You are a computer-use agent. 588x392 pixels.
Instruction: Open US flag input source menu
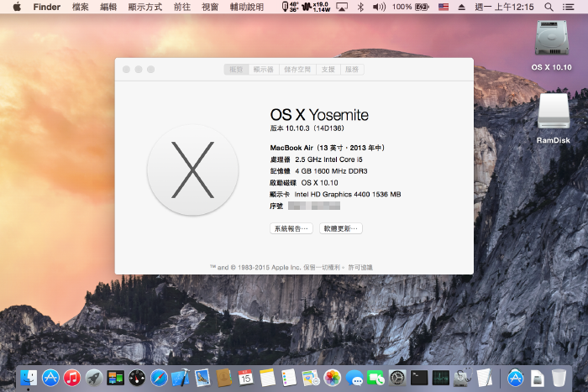[x=444, y=7]
